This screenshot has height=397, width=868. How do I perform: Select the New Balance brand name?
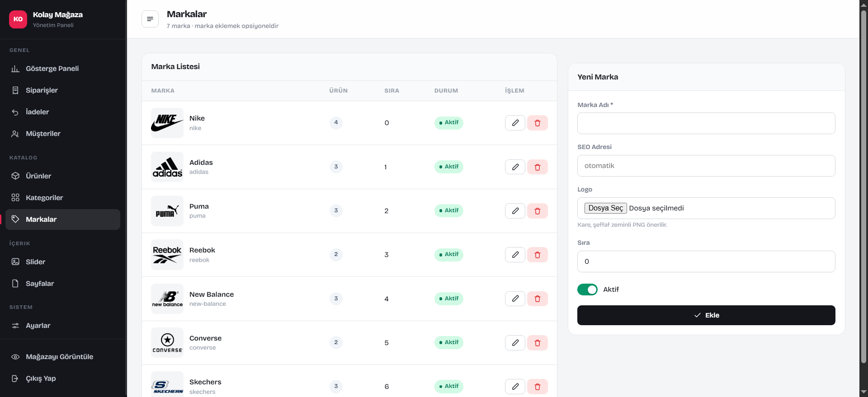tap(212, 294)
